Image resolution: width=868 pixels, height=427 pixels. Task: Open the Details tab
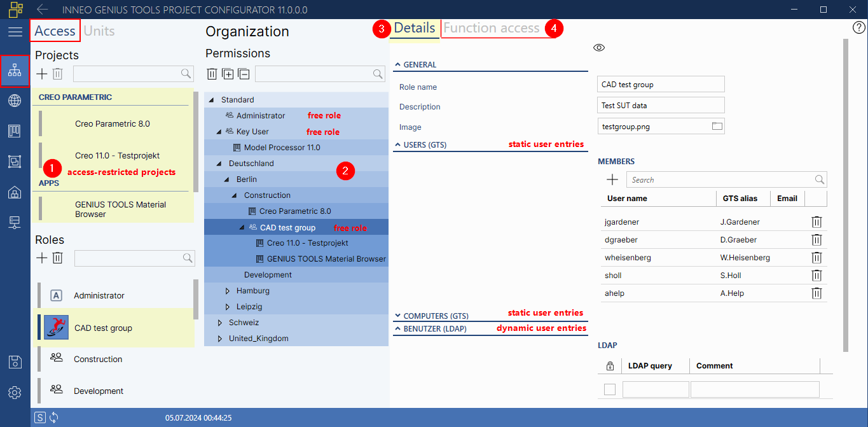pyautogui.click(x=415, y=28)
